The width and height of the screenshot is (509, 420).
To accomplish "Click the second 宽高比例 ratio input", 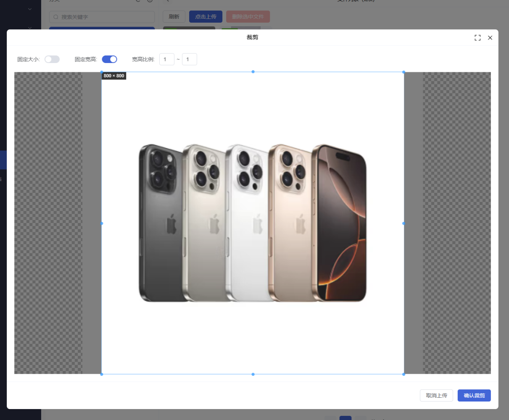I will click(190, 59).
